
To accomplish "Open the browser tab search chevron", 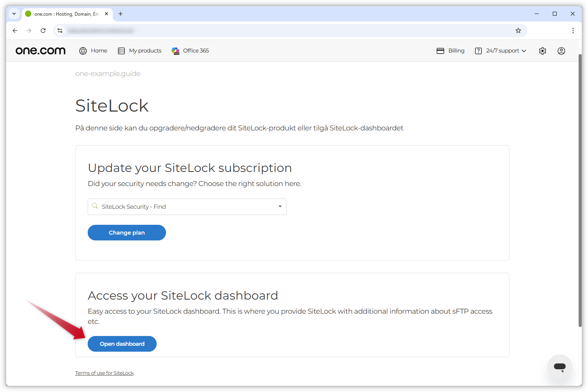I will 14,14.
